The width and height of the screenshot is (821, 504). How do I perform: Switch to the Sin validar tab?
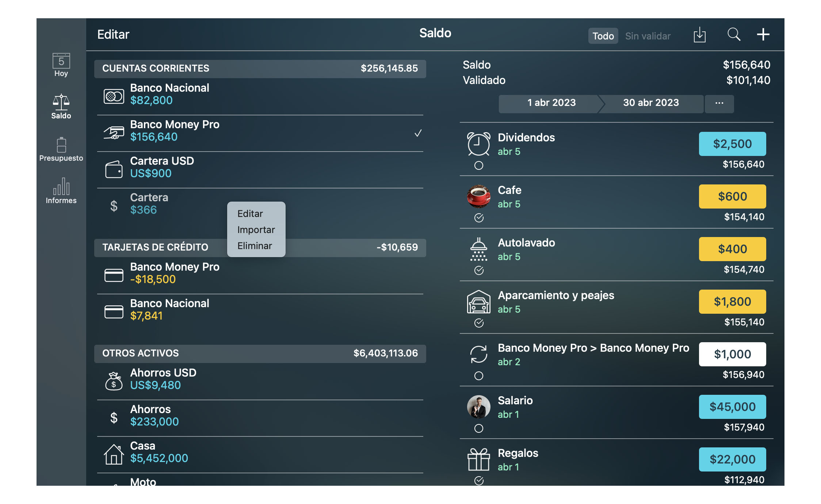coord(648,36)
